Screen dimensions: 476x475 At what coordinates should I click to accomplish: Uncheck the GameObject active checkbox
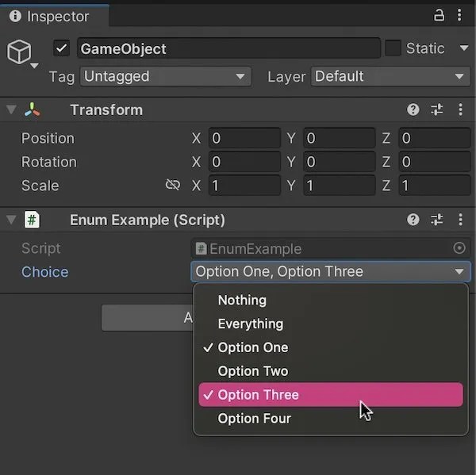coord(62,48)
